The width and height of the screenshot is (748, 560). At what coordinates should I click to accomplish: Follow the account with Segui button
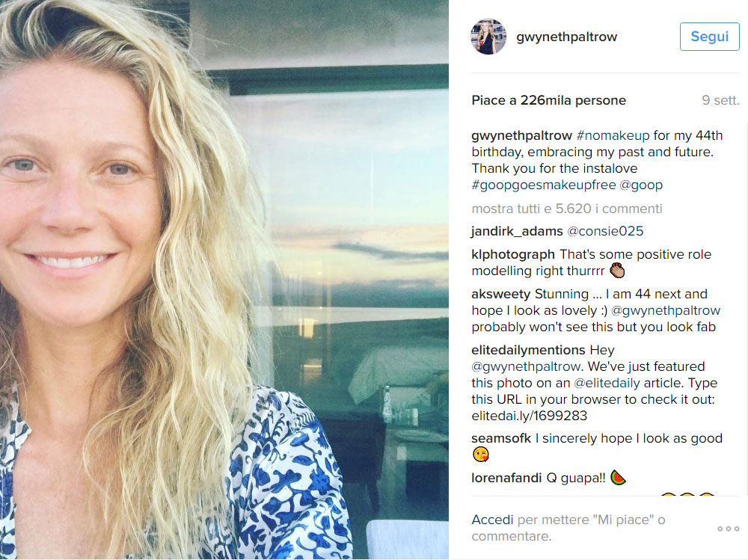point(709,36)
